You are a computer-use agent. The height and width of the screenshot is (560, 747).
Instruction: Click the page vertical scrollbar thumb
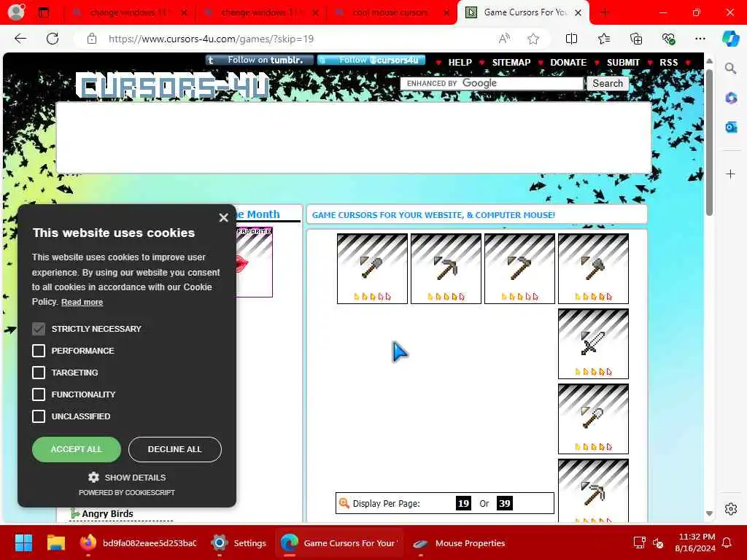(x=709, y=142)
